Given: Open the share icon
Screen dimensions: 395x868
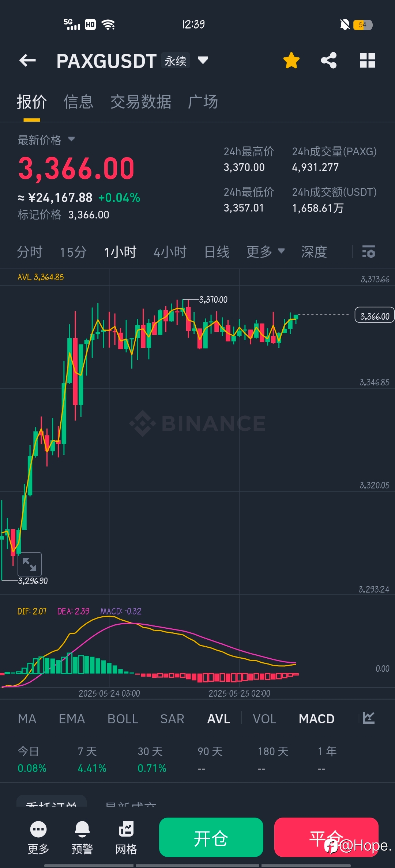Looking at the screenshot, I should click(329, 60).
